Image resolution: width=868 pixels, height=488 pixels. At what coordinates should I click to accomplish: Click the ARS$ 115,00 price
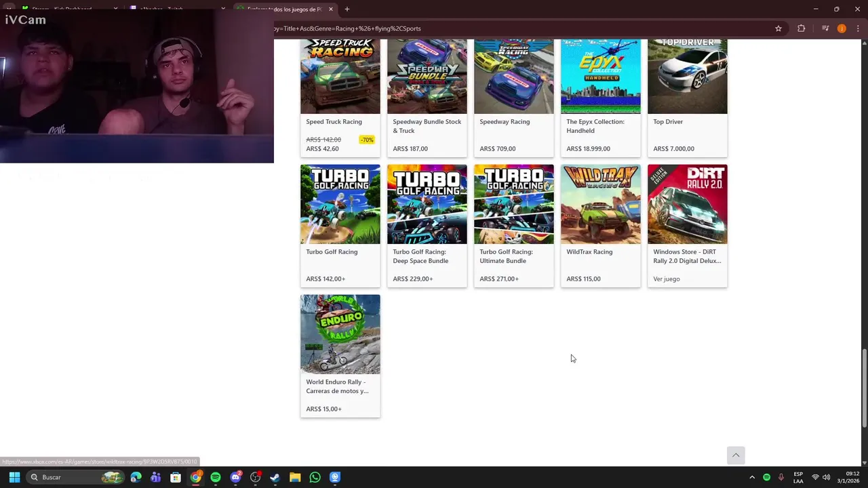click(583, 279)
